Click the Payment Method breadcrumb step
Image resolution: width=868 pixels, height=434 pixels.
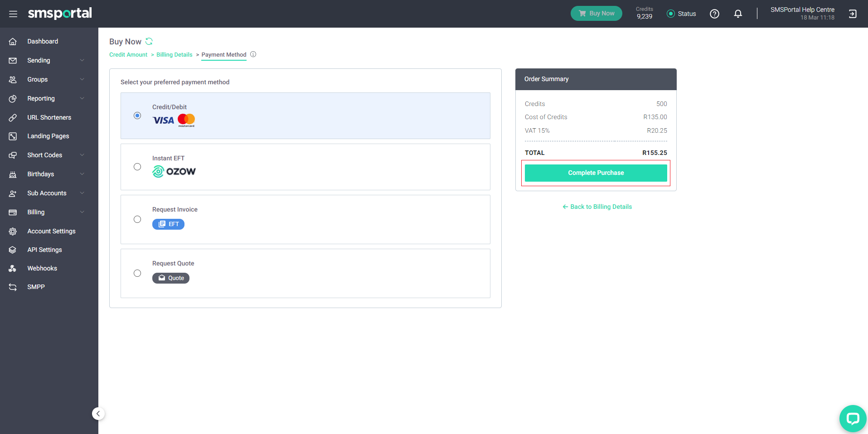coord(224,54)
